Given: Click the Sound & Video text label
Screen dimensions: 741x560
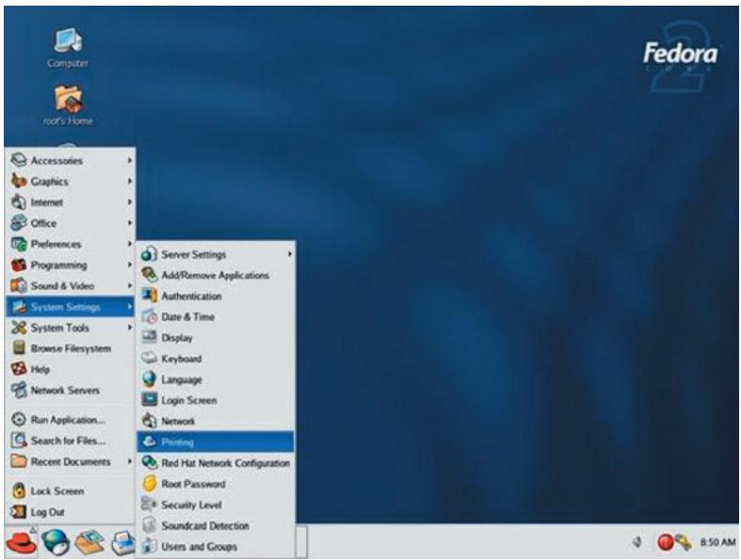Looking at the screenshot, I should 62,286.
